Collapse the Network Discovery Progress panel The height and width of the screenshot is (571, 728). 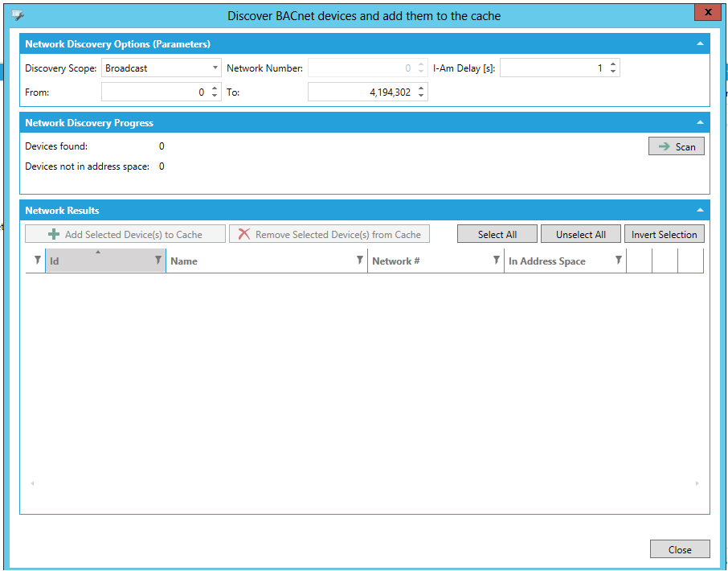click(x=700, y=123)
